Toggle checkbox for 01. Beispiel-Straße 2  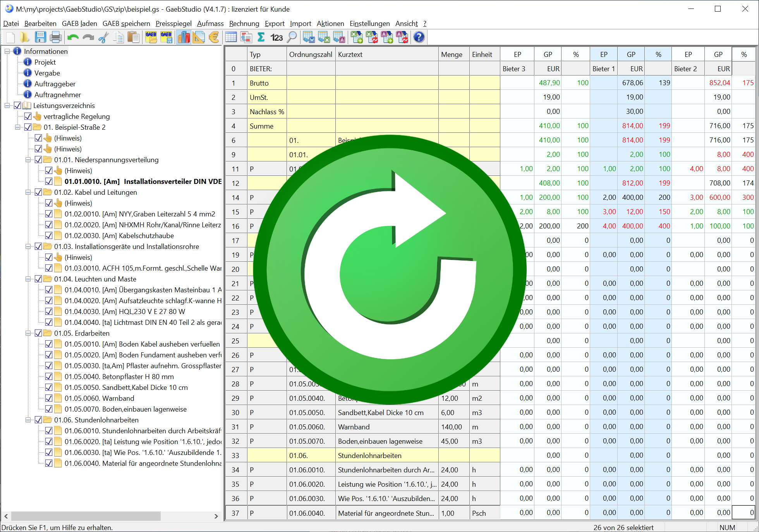pos(28,127)
